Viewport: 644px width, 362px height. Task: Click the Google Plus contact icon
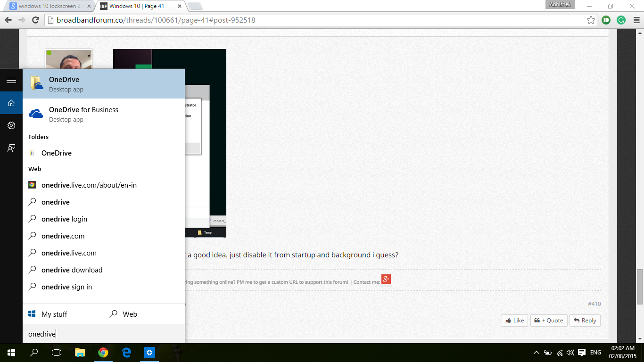[x=386, y=280]
